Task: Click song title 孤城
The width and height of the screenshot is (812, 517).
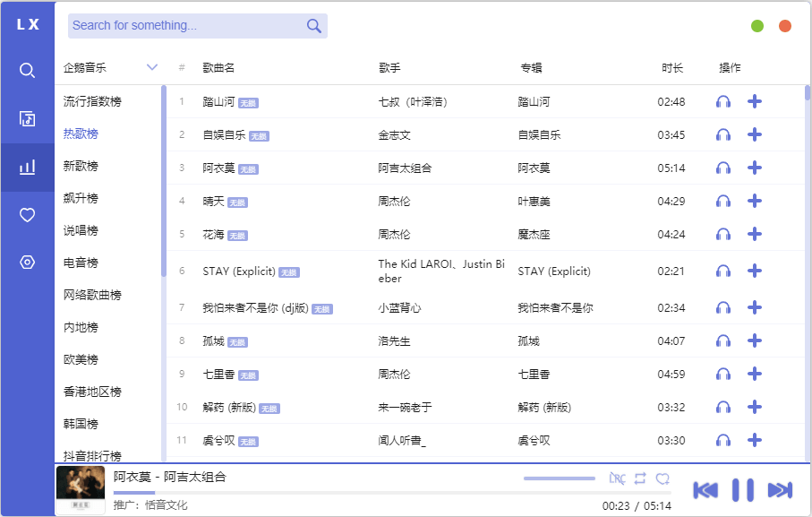Action: (x=213, y=340)
